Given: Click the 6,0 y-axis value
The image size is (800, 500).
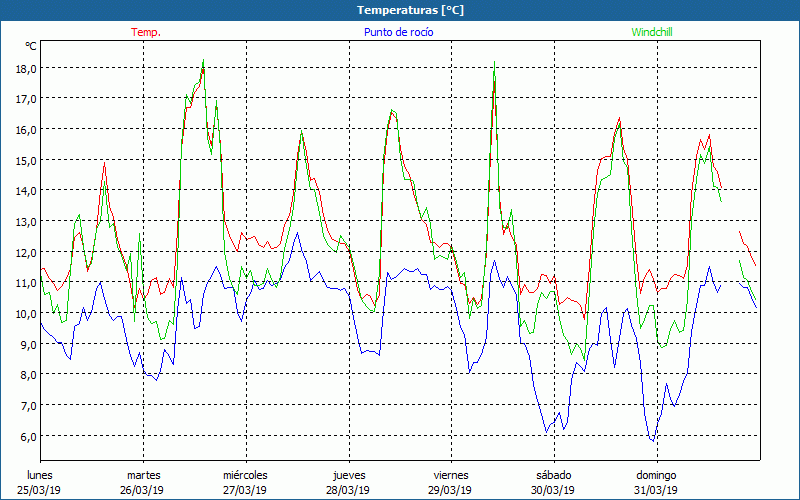Looking at the screenshot, I should coord(29,436).
